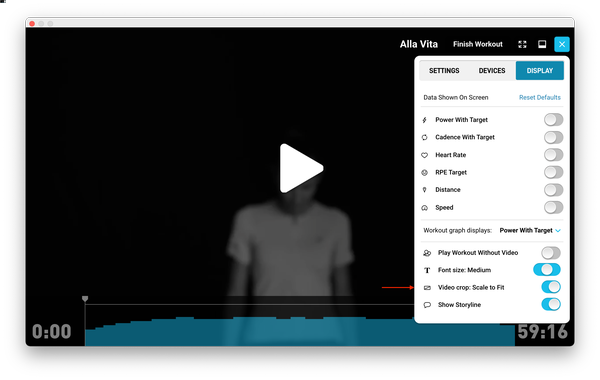Enable the Power With Target toggle
The width and height of the screenshot is (600, 380).
click(x=553, y=120)
